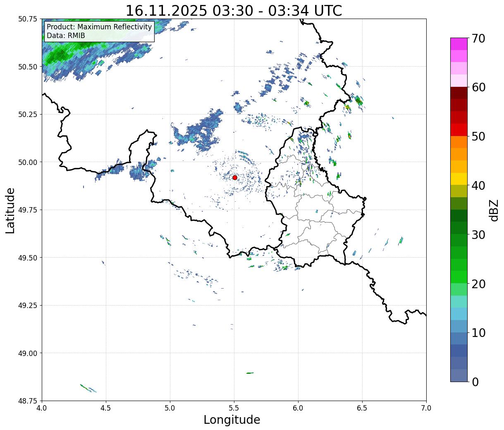Click the latitude tick label 48.75
The image size is (504, 430).
28,401
